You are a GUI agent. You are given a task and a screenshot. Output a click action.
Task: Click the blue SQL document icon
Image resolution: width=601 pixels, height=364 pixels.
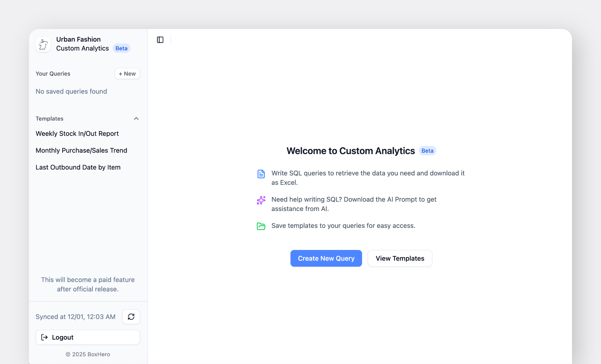[261, 174]
